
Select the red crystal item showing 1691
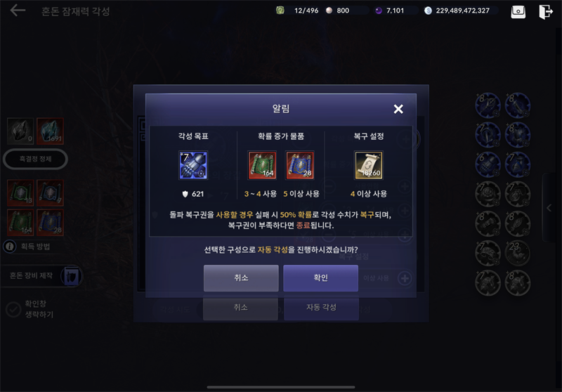pyautogui.click(x=50, y=131)
